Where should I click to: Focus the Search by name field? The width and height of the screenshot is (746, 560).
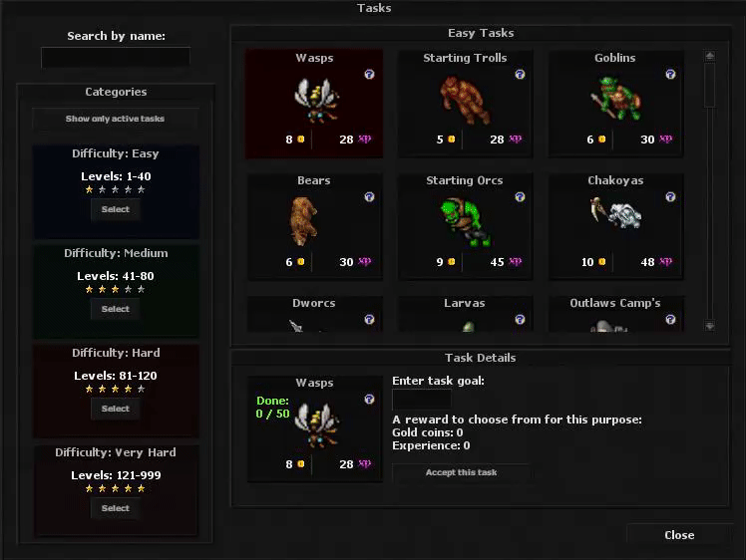pyautogui.click(x=116, y=57)
